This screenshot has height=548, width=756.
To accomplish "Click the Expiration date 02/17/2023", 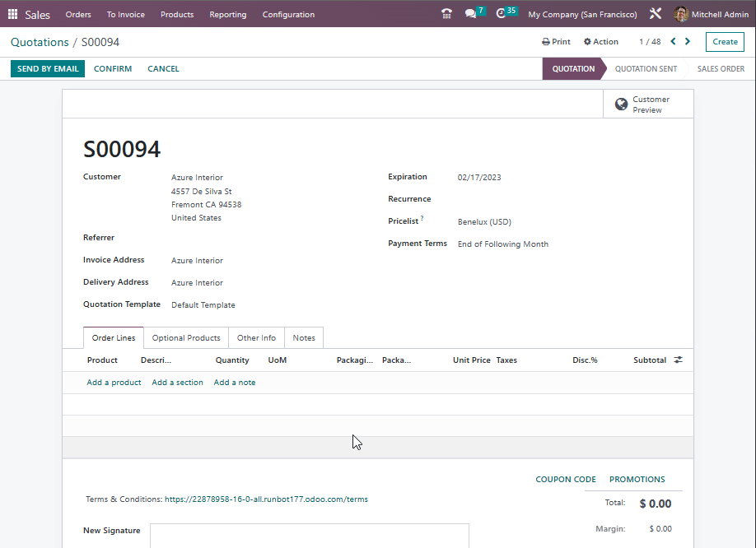I will click(479, 177).
